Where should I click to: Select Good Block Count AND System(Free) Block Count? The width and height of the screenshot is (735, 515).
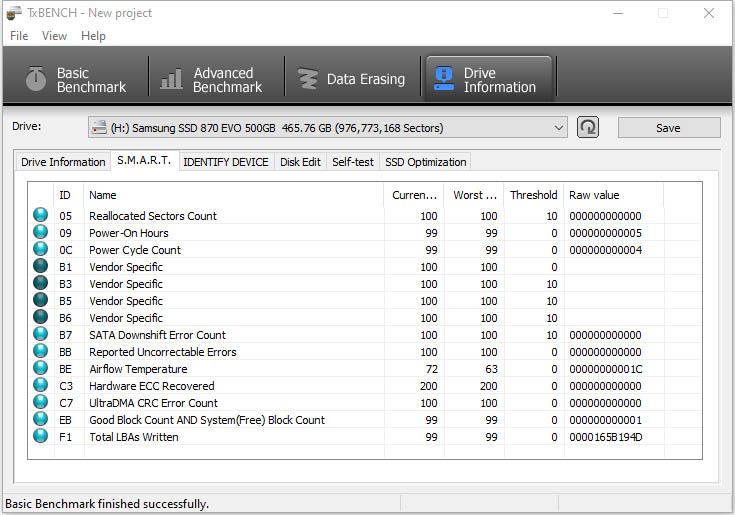click(207, 420)
